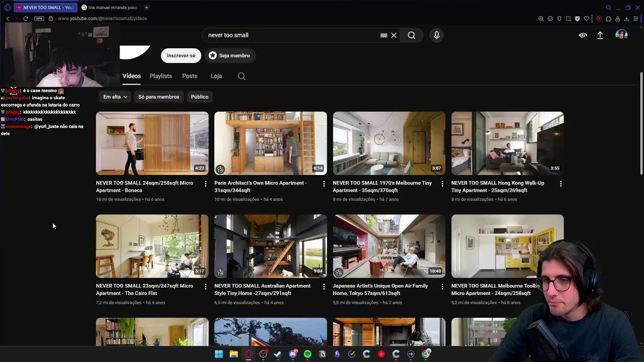This screenshot has height=362, width=644.
Task: Search within channel using magnifier icon
Action: (x=242, y=76)
